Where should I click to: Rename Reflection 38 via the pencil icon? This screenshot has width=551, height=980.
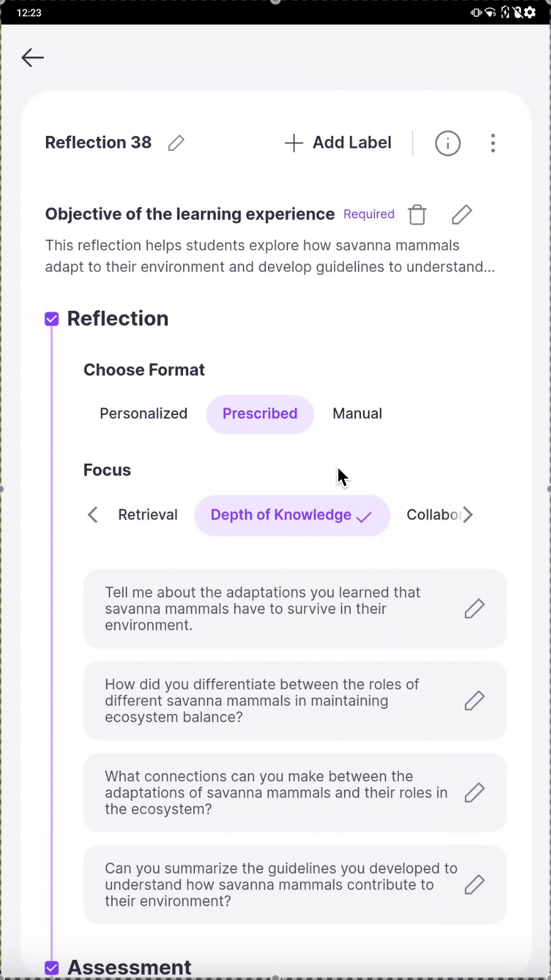click(176, 143)
